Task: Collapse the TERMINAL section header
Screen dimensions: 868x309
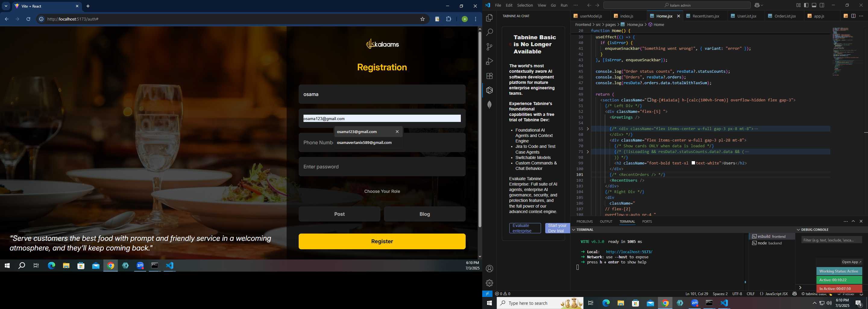Action: (574, 230)
